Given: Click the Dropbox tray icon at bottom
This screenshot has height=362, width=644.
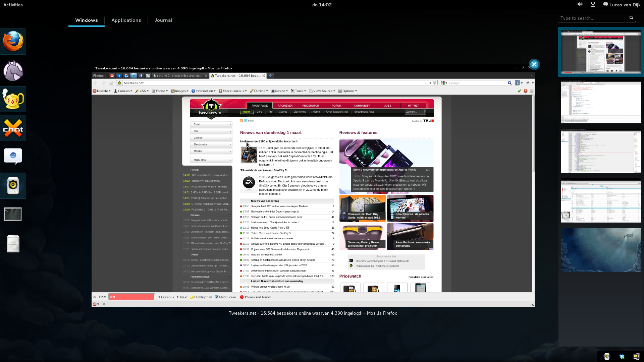Looking at the screenshot, I should tap(622, 357).
